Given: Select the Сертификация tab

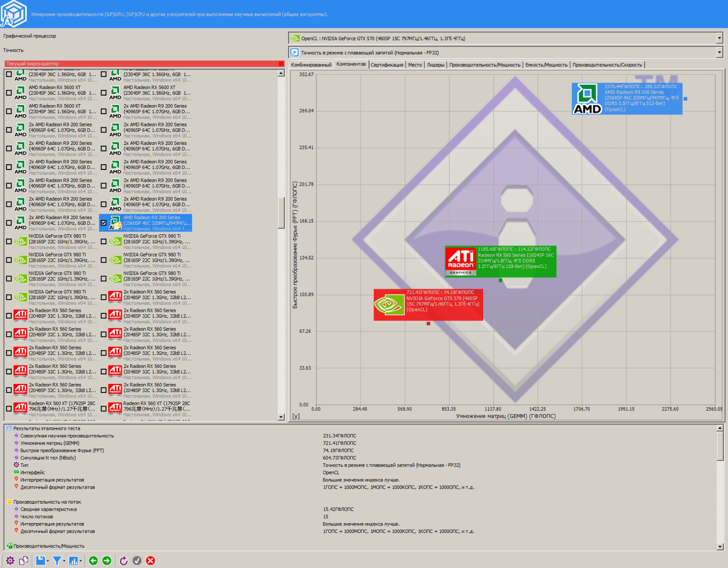Looking at the screenshot, I should 387,65.
